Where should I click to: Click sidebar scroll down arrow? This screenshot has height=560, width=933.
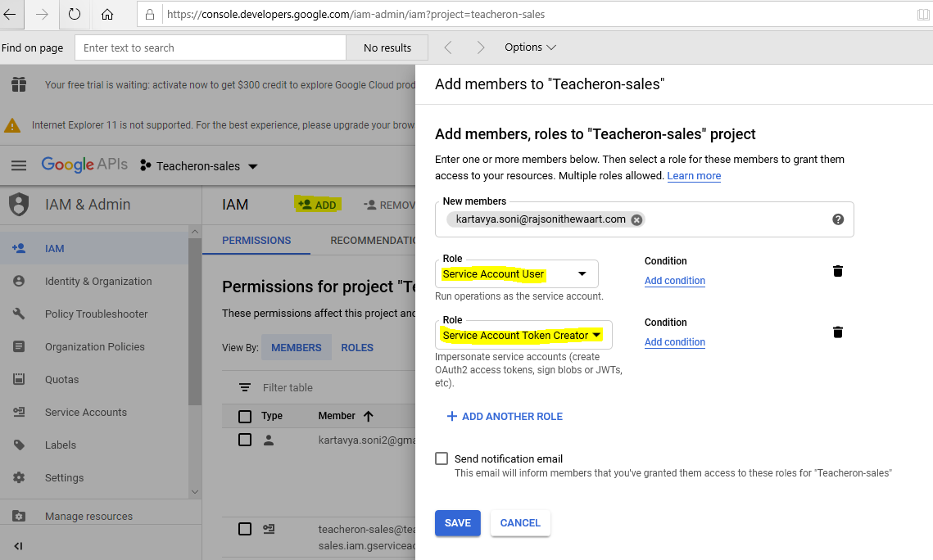click(195, 492)
